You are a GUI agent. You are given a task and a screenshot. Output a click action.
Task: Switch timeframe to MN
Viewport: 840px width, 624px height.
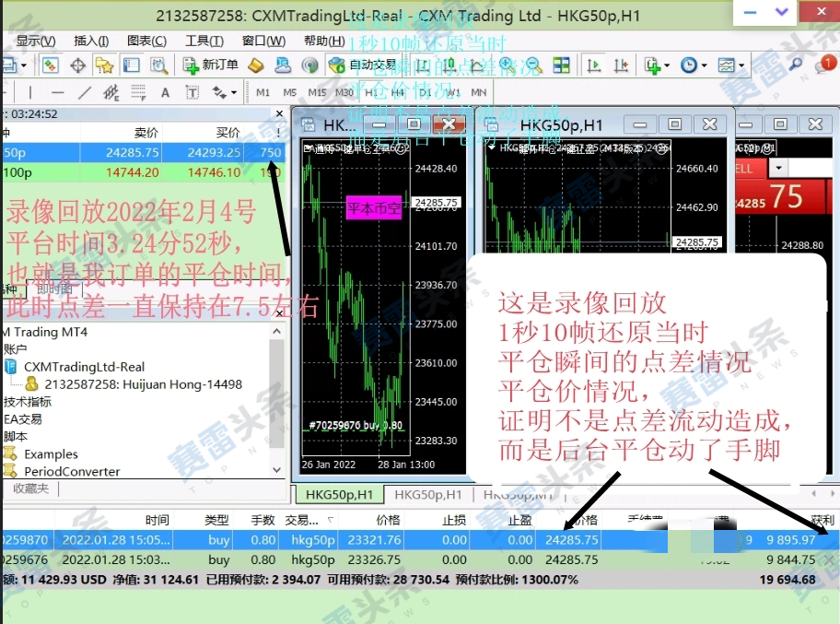pyautogui.click(x=478, y=93)
